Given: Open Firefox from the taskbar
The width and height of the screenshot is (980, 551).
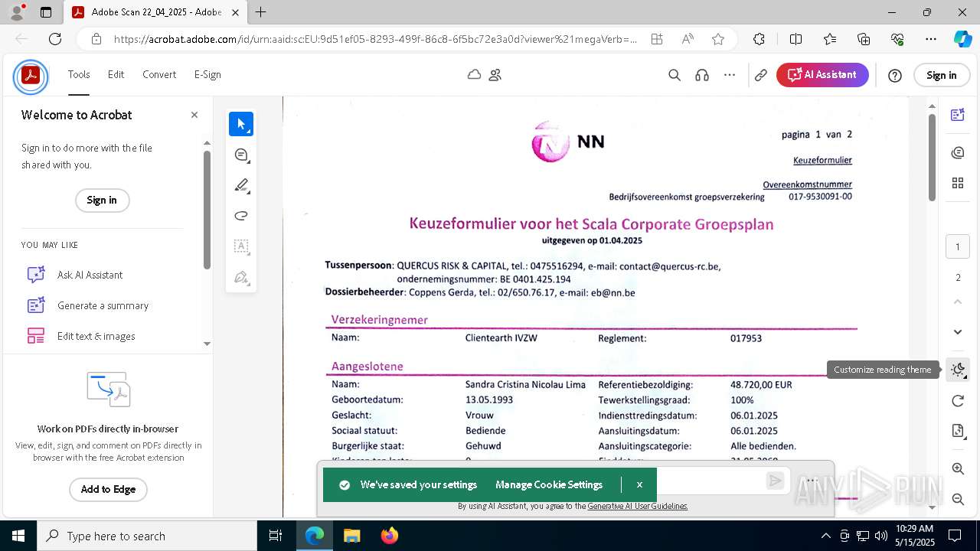Looking at the screenshot, I should click(389, 536).
